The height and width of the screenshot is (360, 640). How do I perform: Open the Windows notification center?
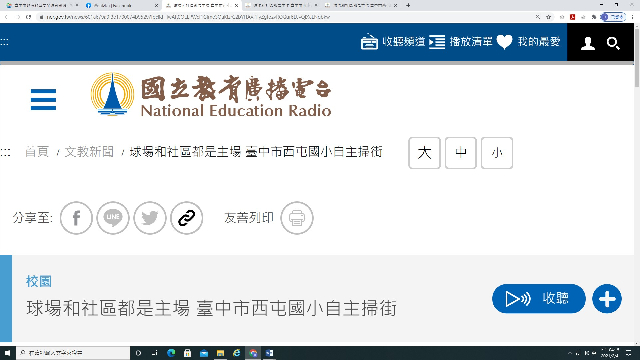point(629,353)
